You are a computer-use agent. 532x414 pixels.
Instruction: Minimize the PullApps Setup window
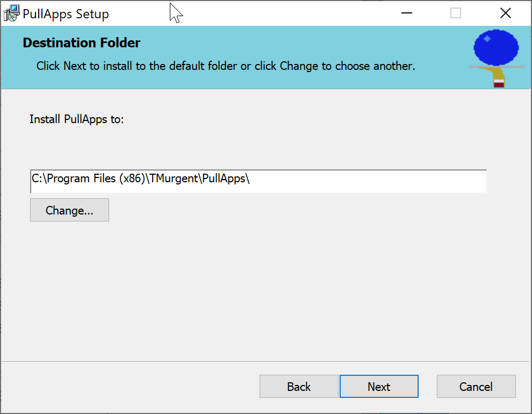[x=406, y=13]
